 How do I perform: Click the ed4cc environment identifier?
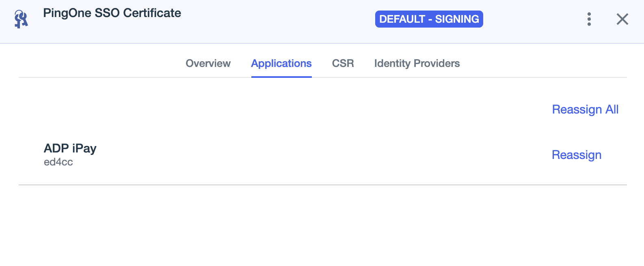click(x=58, y=162)
